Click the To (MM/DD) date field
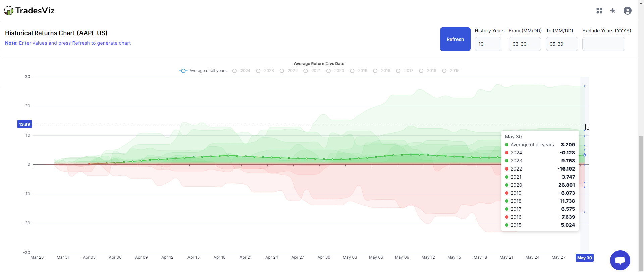The image size is (644, 272). coord(562,44)
